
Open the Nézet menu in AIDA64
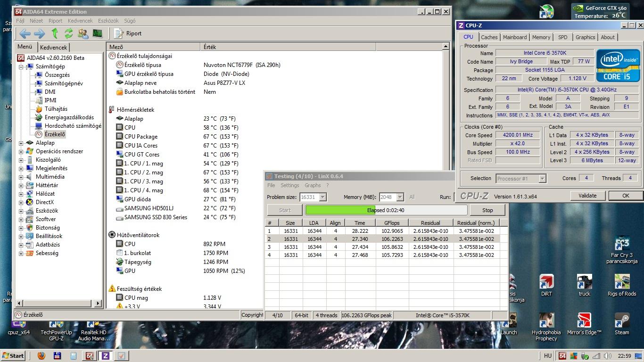(36, 21)
